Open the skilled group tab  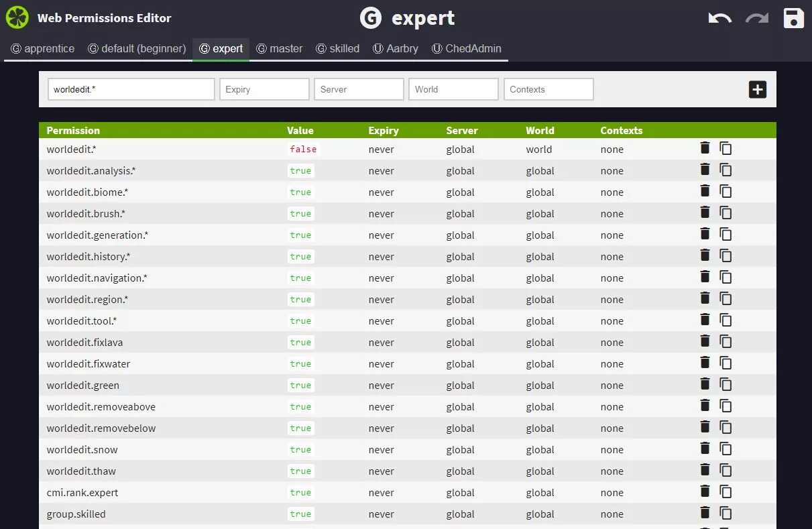click(x=338, y=49)
